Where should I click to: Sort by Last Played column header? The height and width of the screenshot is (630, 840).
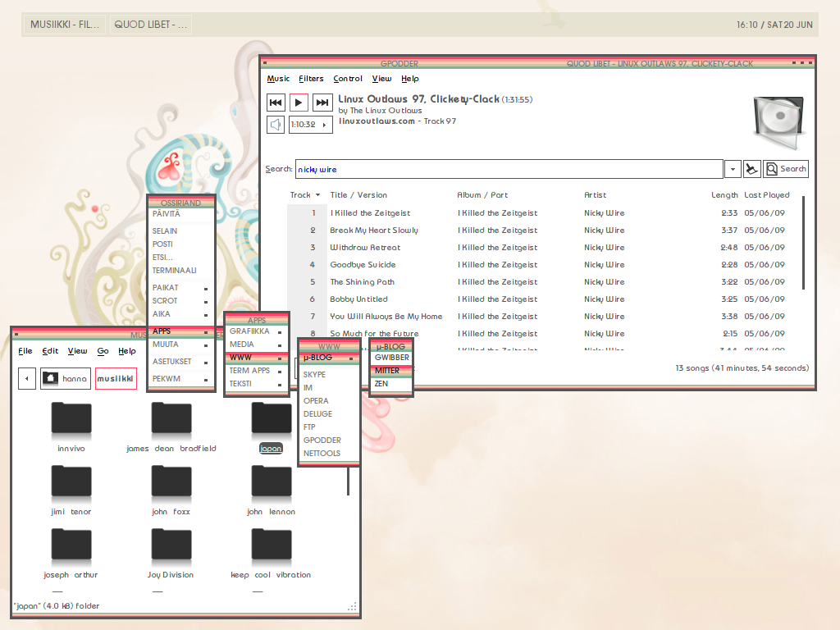click(x=767, y=195)
